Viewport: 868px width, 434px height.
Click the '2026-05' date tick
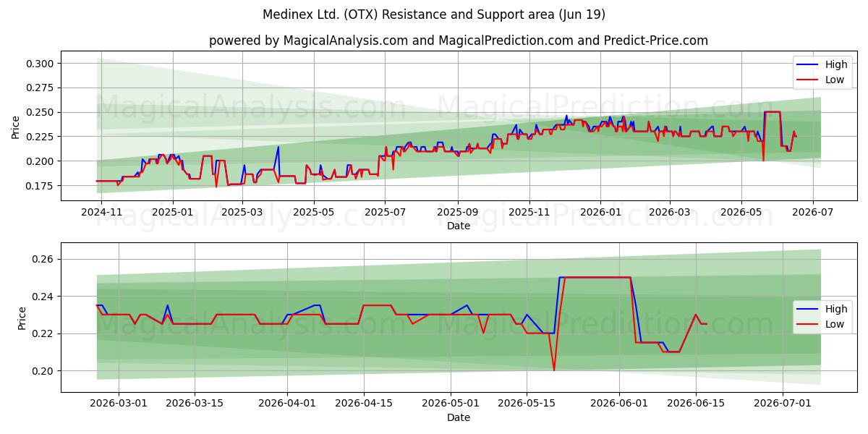tap(741, 213)
